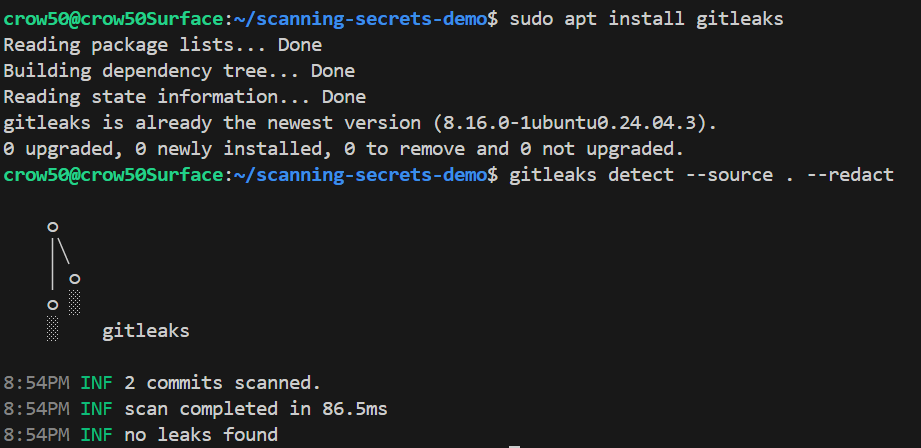
Task: Click the second crow50@crow50Surface prompt
Action: [x=115, y=175]
